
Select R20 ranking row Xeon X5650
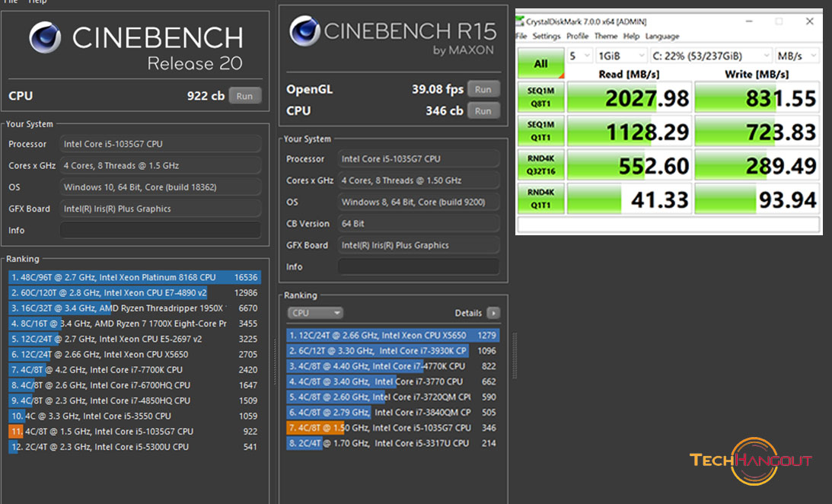tap(134, 354)
